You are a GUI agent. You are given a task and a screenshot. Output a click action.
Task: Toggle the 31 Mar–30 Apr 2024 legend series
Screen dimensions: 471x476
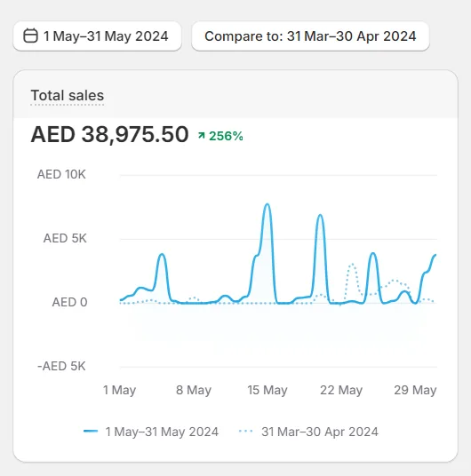pos(308,432)
